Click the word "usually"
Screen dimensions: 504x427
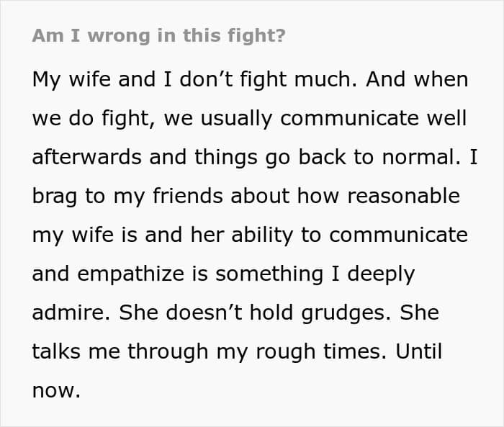point(235,118)
